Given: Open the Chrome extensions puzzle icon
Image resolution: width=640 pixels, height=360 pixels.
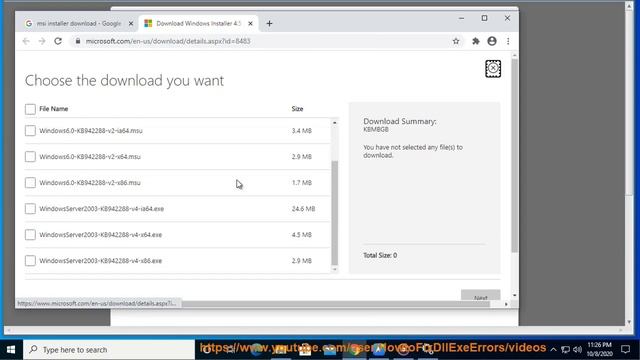Looking at the screenshot, I should coord(476,41).
